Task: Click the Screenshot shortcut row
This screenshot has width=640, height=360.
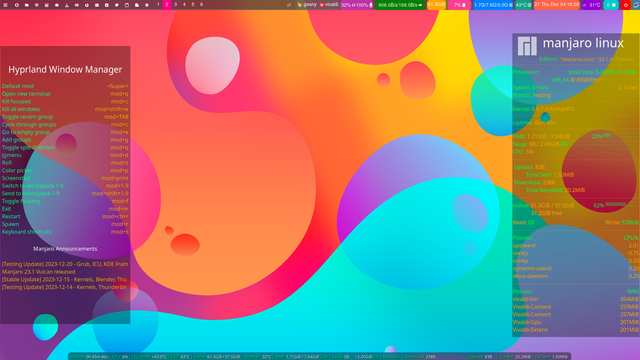Action: (65, 178)
